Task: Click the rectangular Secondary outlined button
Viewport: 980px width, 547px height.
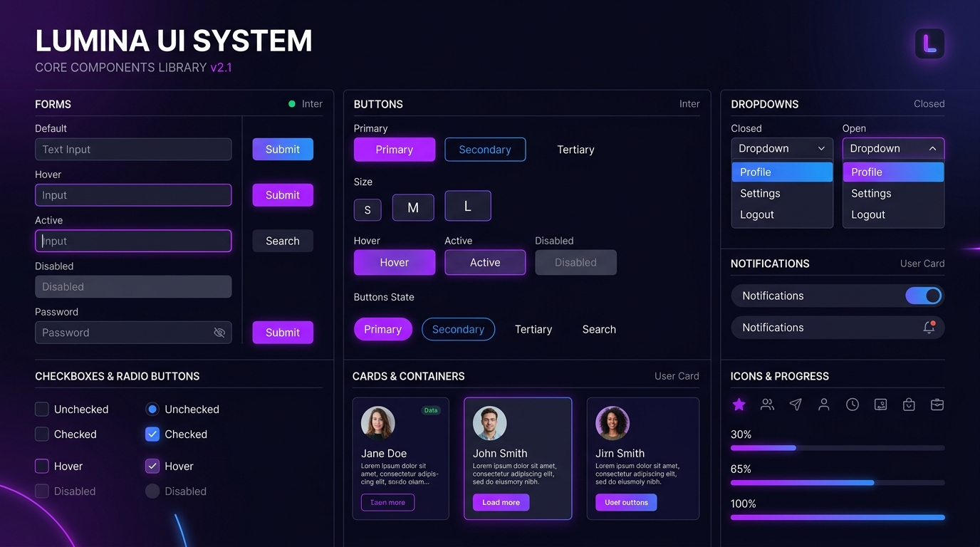Action: pyautogui.click(x=485, y=150)
